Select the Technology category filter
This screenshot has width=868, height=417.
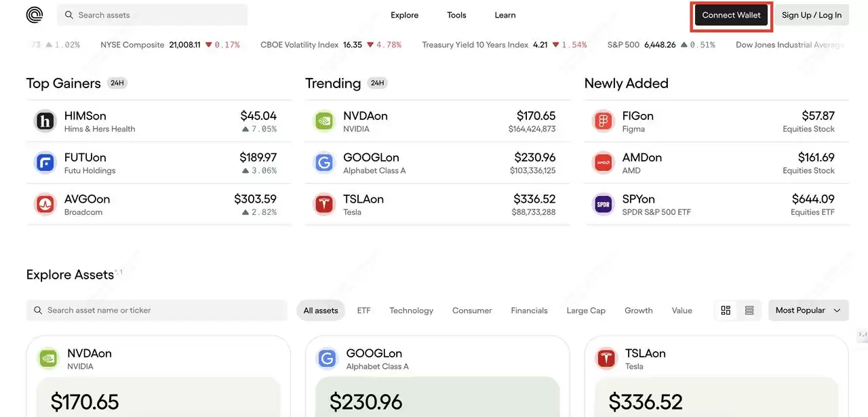click(x=411, y=310)
